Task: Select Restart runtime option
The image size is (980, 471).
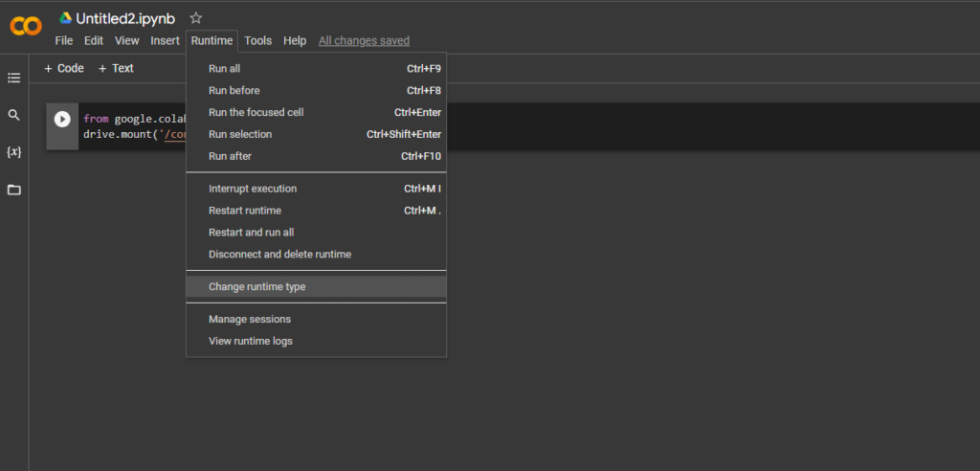Action: [x=245, y=211]
